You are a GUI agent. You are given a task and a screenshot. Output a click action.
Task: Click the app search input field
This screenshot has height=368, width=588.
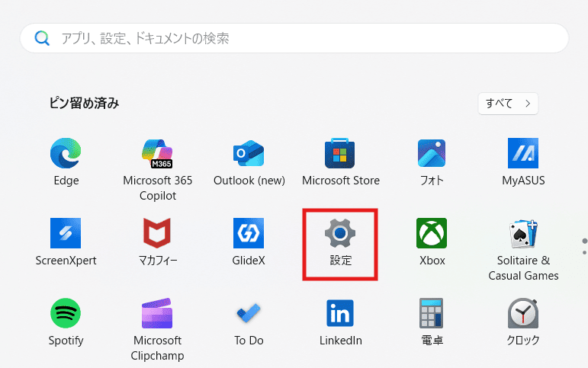294,38
